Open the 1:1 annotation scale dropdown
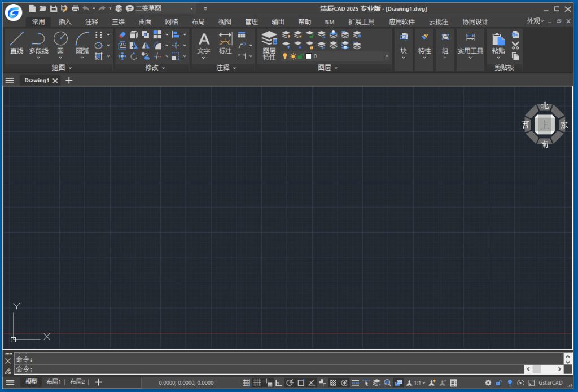 pyautogui.click(x=419, y=382)
